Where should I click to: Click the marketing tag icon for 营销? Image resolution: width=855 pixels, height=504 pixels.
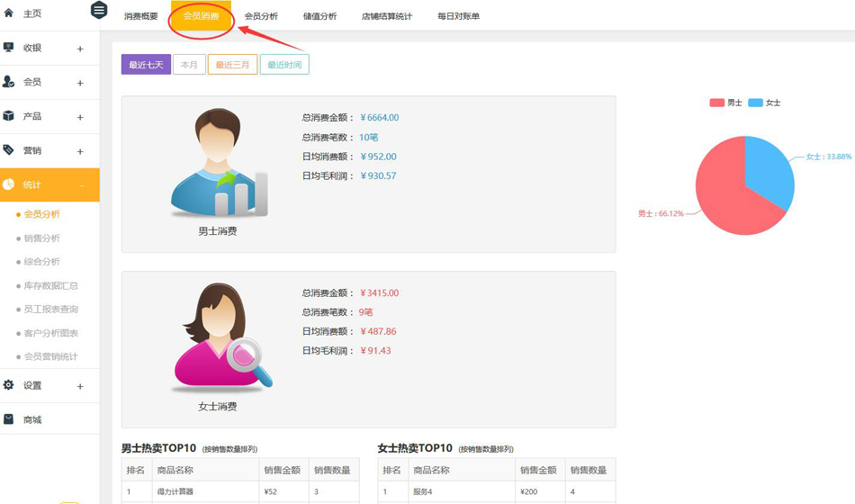tap(9, 150)
